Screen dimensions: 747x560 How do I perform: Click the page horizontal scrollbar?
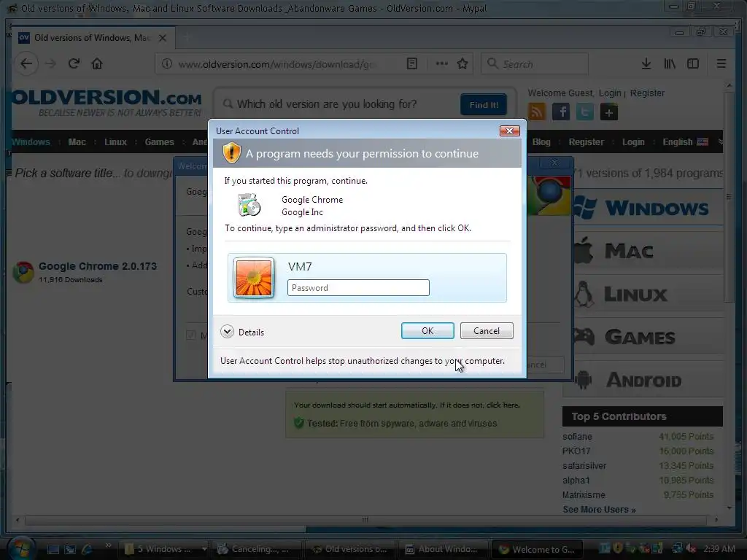click(366, 520)
